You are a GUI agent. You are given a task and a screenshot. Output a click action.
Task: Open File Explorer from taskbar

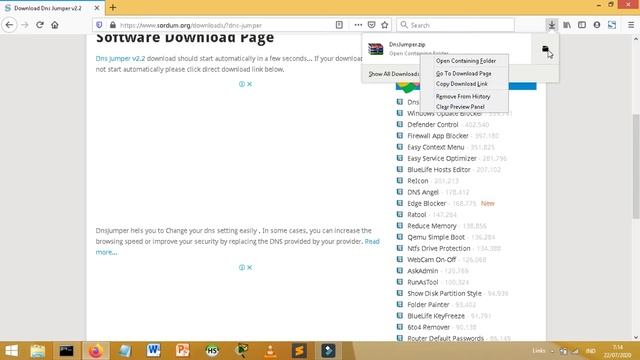[38, 351]
